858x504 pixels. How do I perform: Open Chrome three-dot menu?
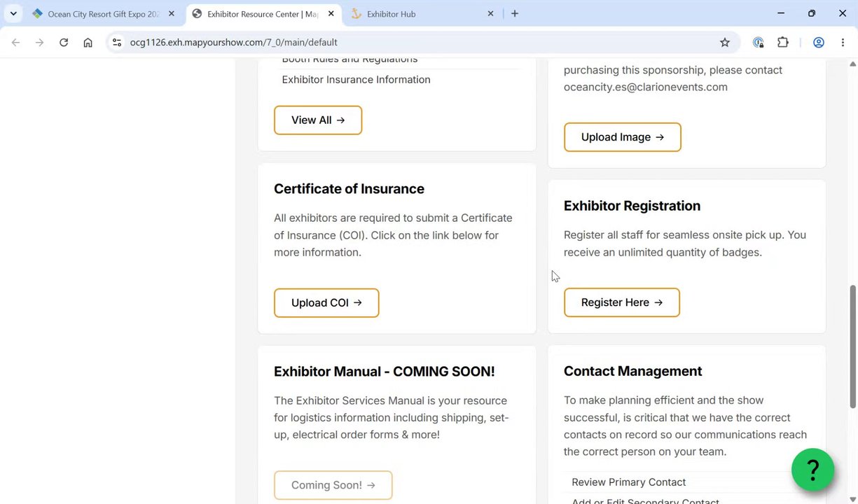click(843, 43)
